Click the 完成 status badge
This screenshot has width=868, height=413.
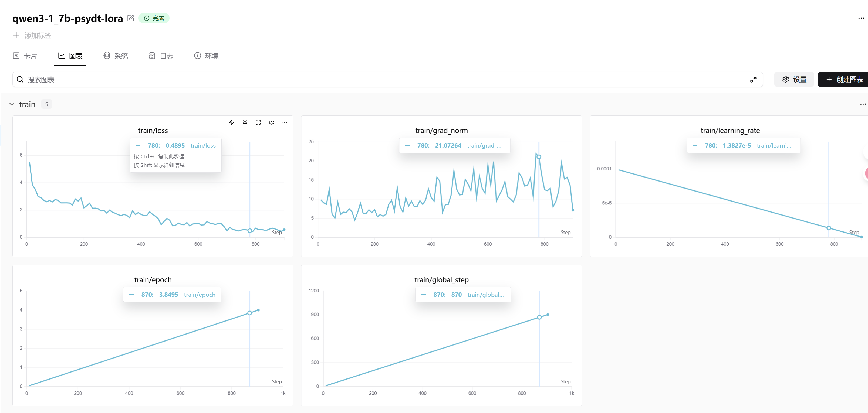(x=154, y=18)
